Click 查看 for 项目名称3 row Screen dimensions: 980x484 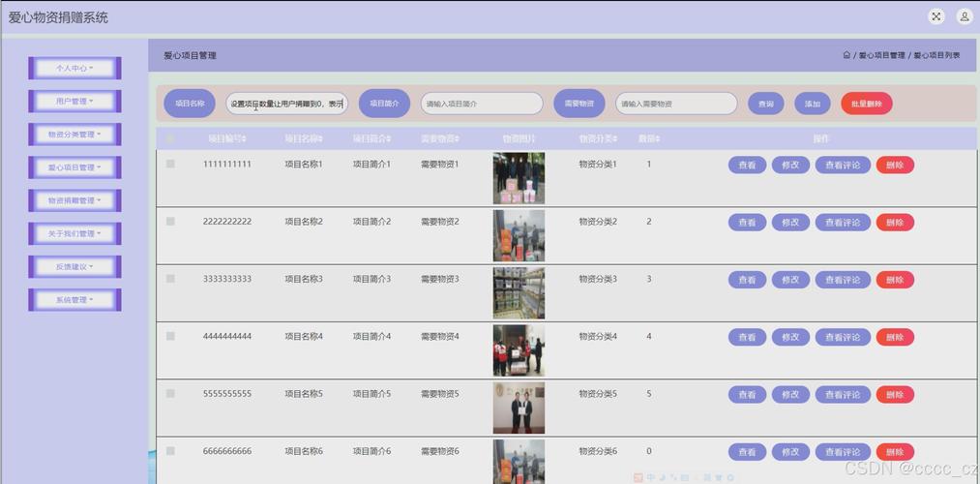tap(747, 280)
